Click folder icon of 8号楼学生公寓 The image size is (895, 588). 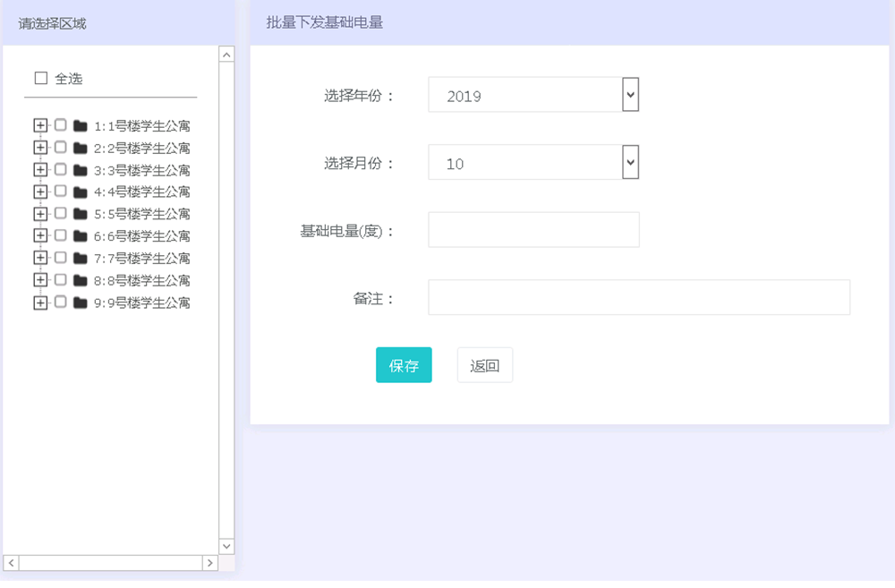[x=80, y=280]
